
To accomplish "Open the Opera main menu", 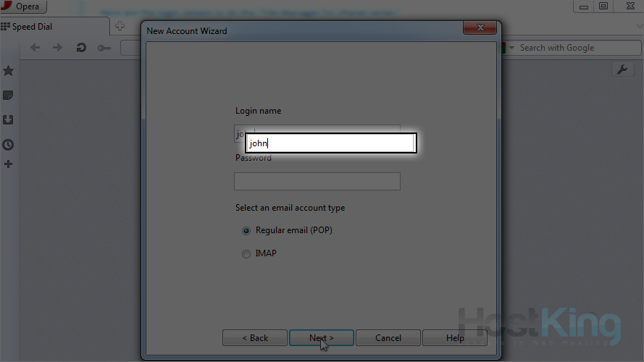I will 24,7.
